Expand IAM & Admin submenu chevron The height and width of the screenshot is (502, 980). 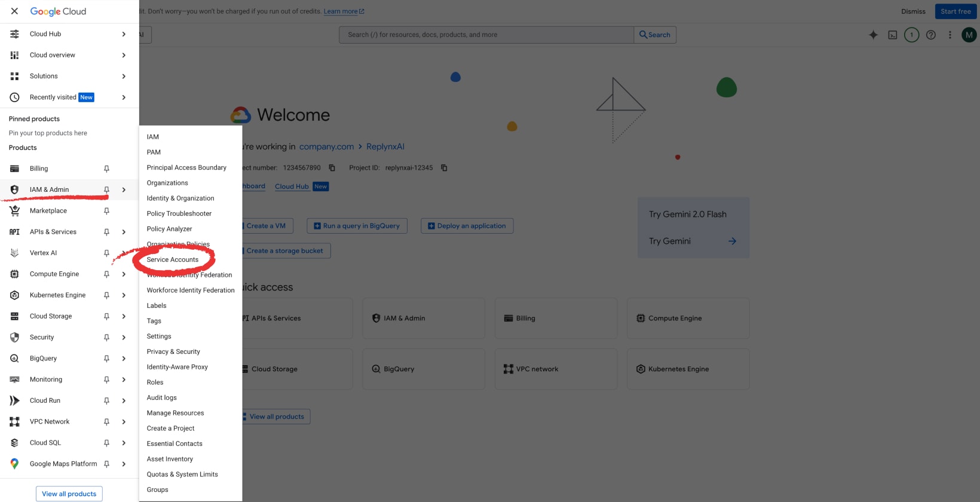pos(124,189)
